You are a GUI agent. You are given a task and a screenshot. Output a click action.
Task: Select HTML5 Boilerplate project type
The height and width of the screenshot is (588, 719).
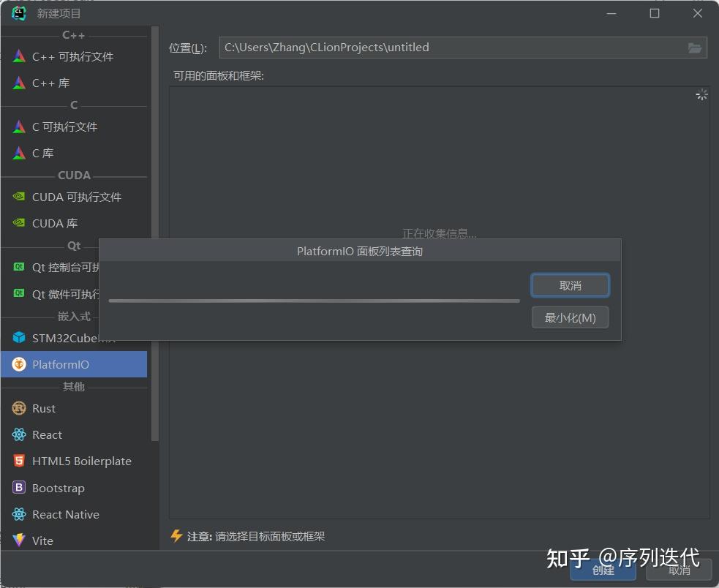[74, 461]
